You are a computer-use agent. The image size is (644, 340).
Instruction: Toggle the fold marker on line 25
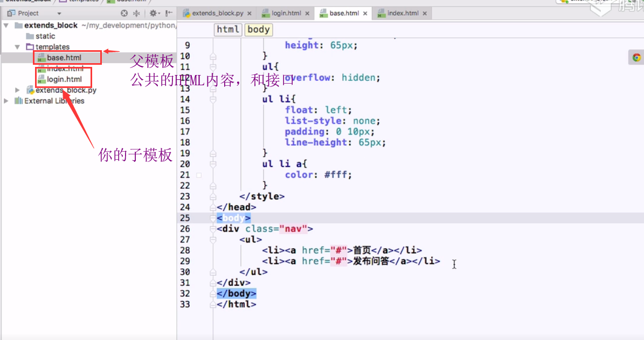[213, 219]
